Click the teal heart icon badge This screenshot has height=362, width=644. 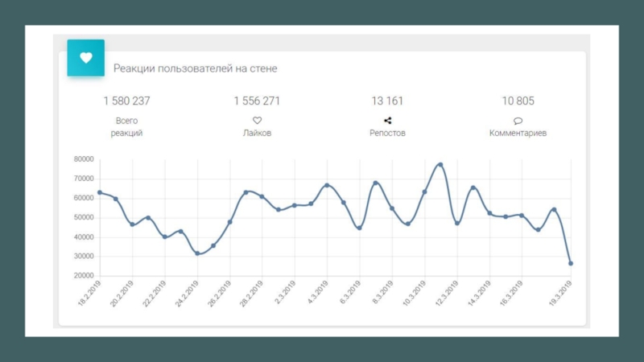tap(85, 58)
